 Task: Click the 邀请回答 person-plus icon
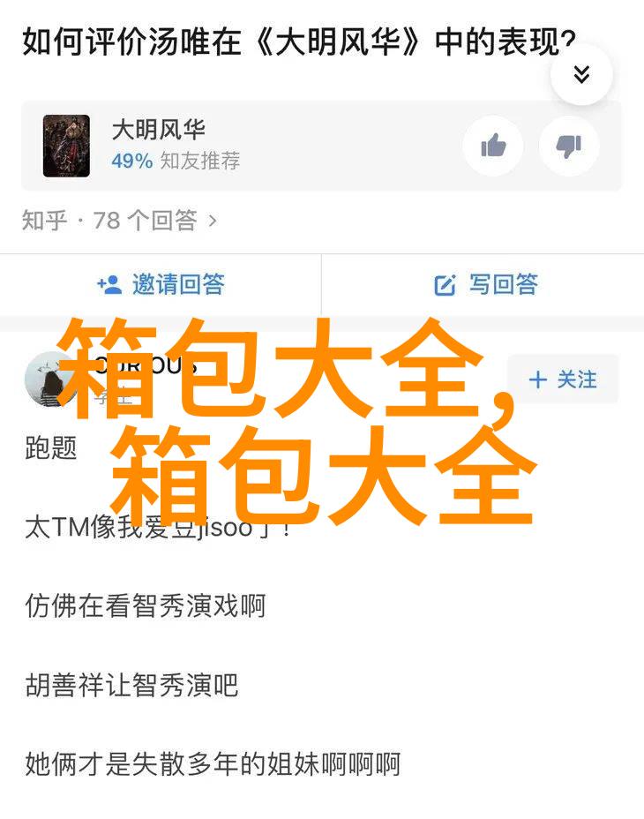(x=109, y=285)
